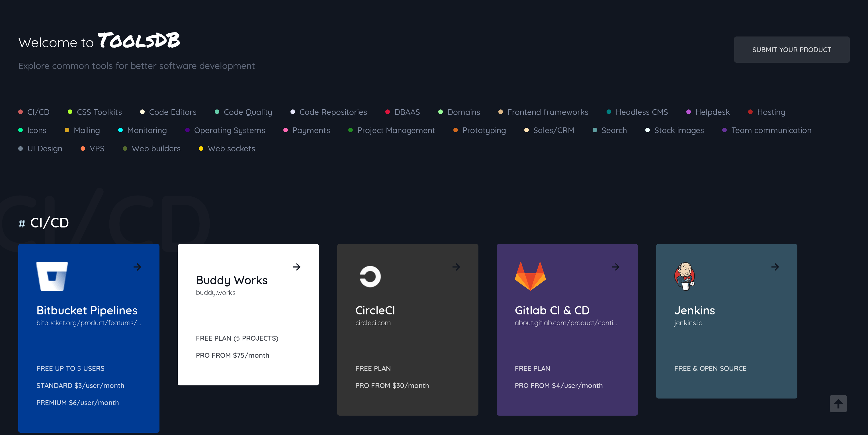Select the CSS Toolkits category
This screenshot has width=868, height=435.
coord(99,112)
